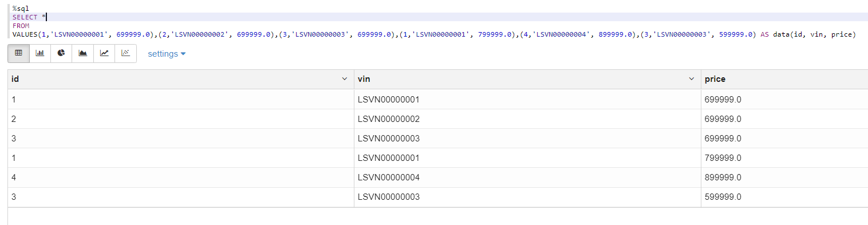This screenshot has height=225, width=868.
Task: Click the vin column header
Action: [x=527, y=79]
